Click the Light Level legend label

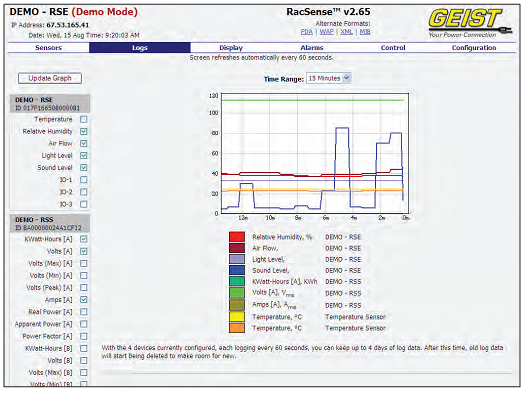tap(268, 260)
